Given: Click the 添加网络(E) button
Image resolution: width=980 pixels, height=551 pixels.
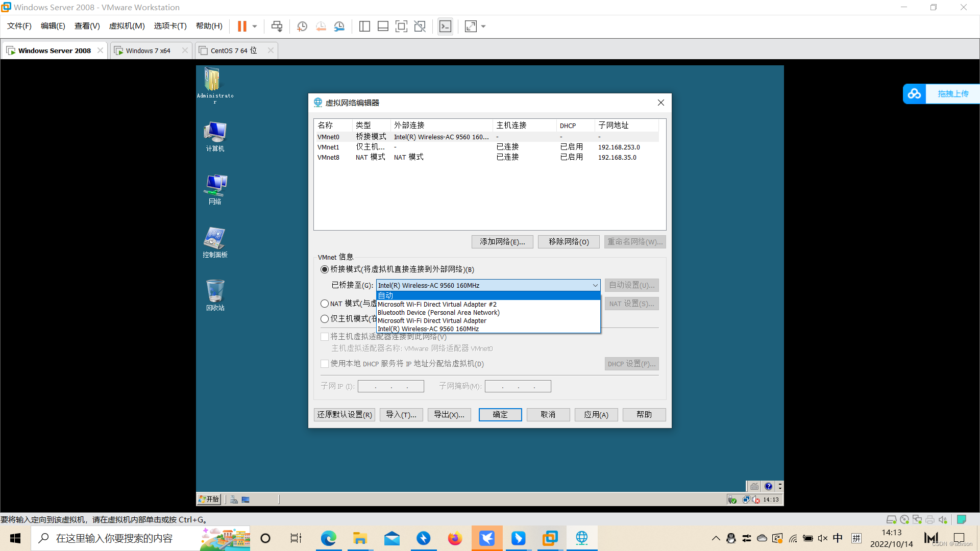Looking at the screenshot, I should tap(502, 241).
